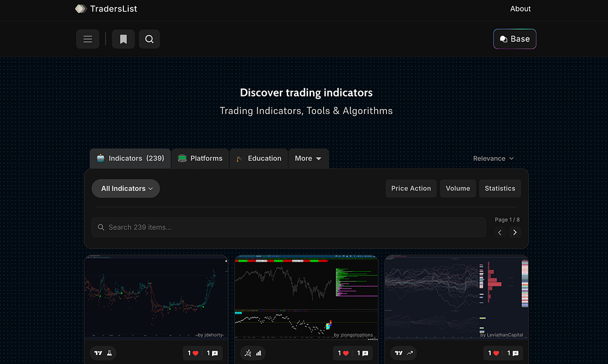Open the hamburger menu

[87, 39]
